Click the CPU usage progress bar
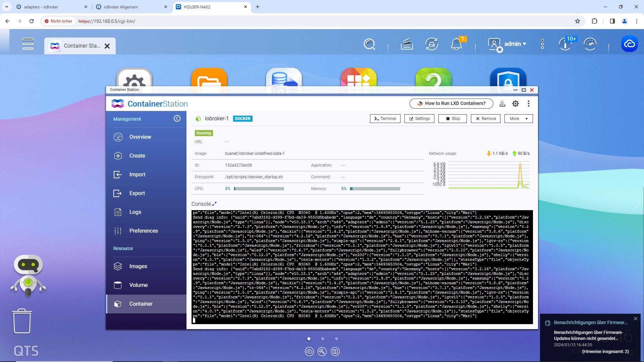The height and width of the screenshot is (362, 644). point(259,189)
